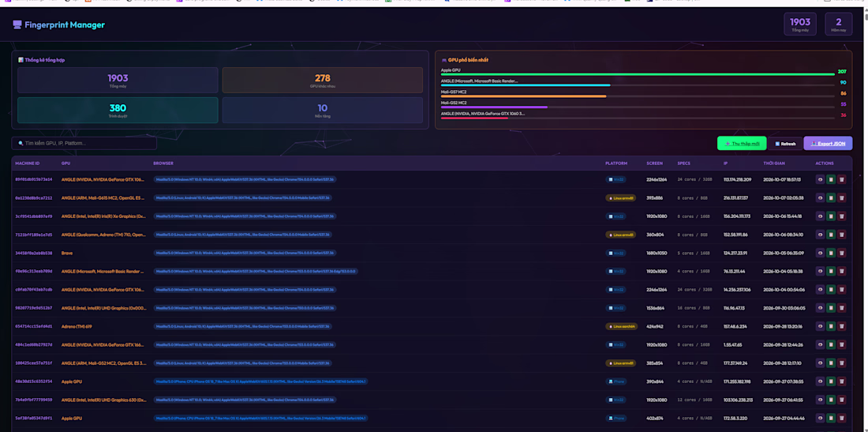
Task: Open the 10 Nền tảng card
Action: [x=322, y=111]
